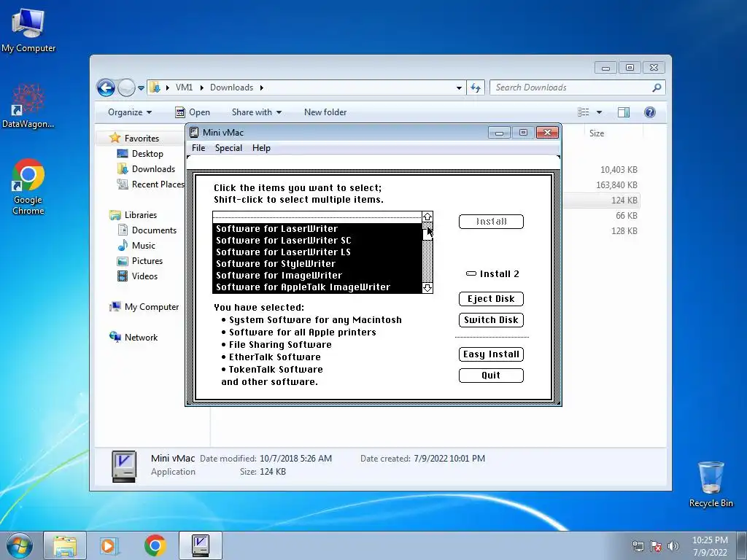Viewport: 747px width, 560px height.
Task: Open Recent Places in sidebar
Action: point(150,184)
